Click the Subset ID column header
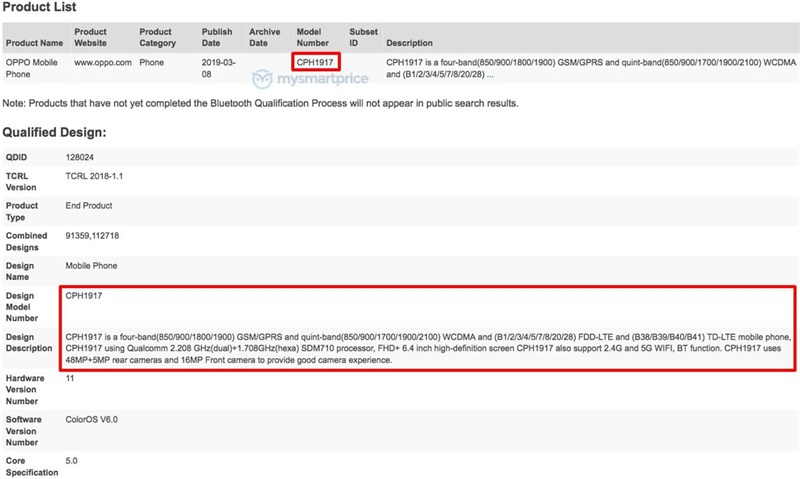The image size is (800, 479). [x=363, y=37]
